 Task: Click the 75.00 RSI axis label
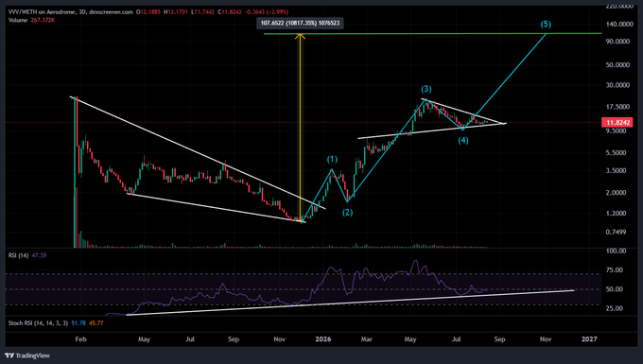(x=616, y=270)
